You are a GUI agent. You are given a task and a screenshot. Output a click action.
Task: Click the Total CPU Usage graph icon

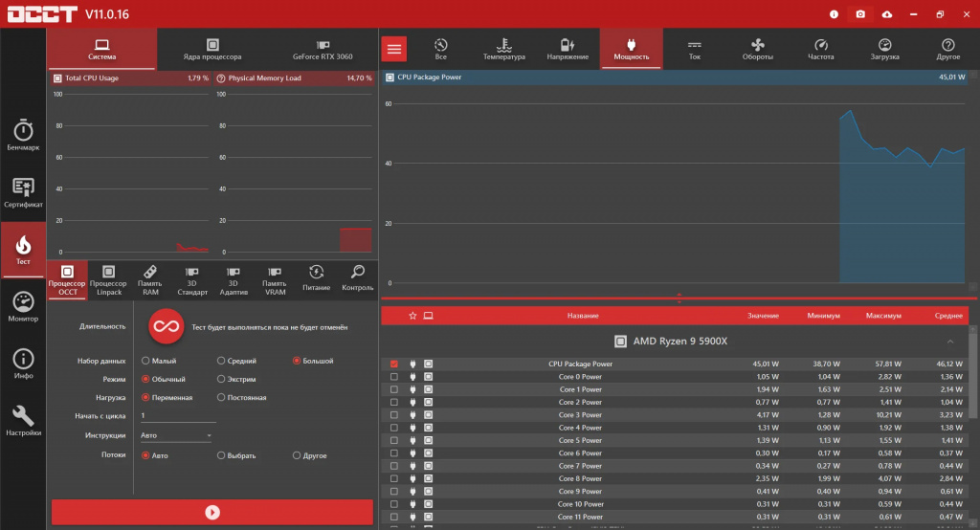click(57, 78)
